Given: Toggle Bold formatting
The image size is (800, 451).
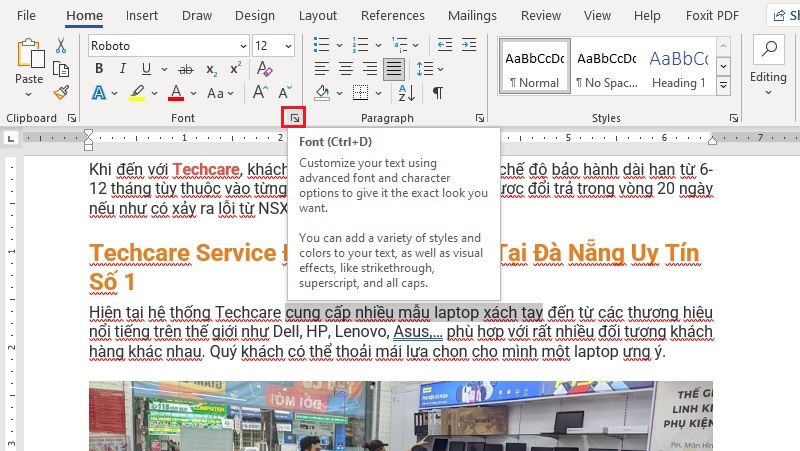Looking at the screenshot, I should pyautogui.click(x=99, y=68).
